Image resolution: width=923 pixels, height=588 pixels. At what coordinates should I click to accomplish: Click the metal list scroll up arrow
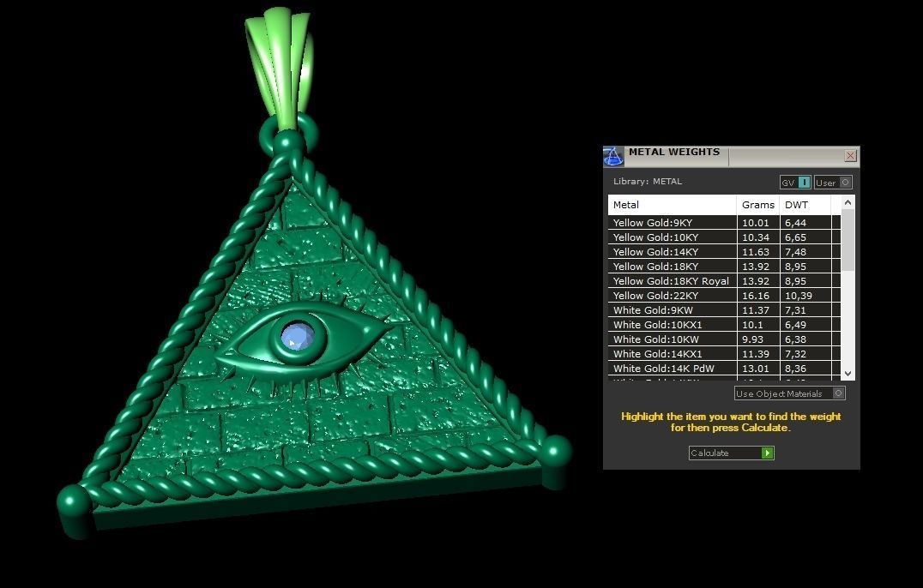[x=848, y=203]
